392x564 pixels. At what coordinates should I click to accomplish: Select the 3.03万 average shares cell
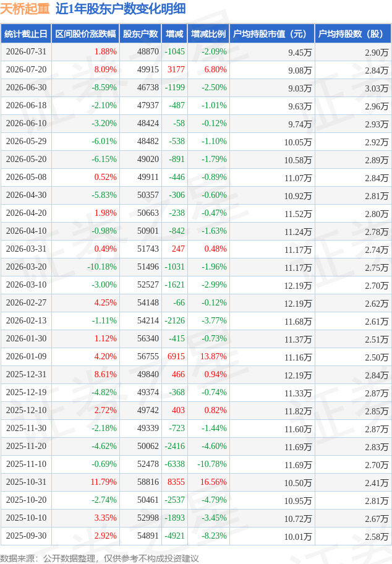[x=377, y=88]
